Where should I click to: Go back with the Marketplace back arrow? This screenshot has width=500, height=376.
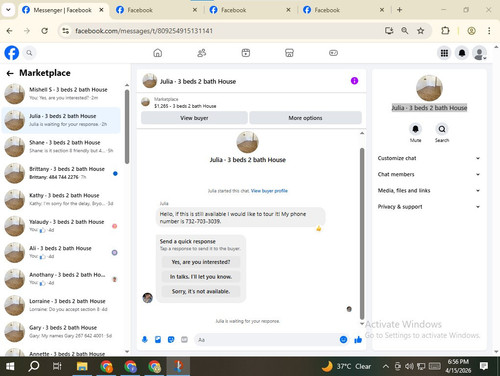10,73
